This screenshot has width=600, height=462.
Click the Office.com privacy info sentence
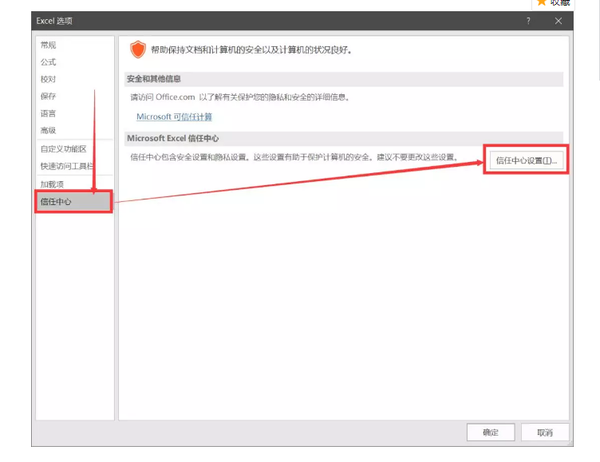coord(240,97)
